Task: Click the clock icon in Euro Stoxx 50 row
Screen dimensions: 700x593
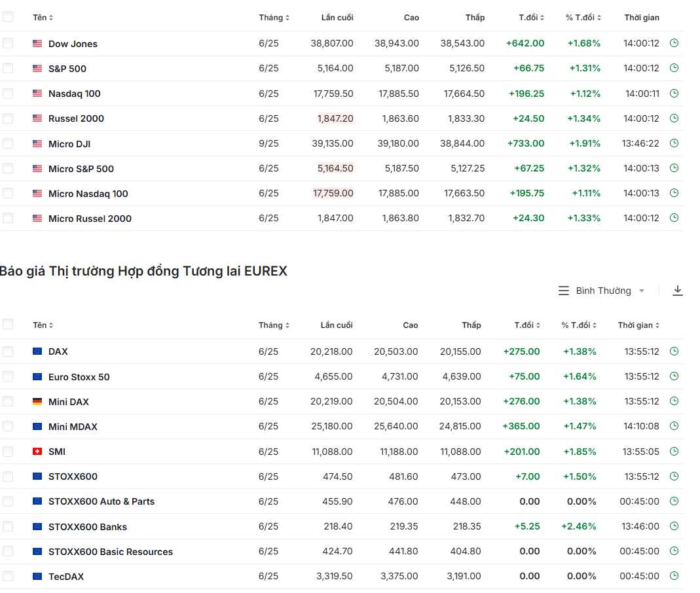Action: click(x=674, y=376)
